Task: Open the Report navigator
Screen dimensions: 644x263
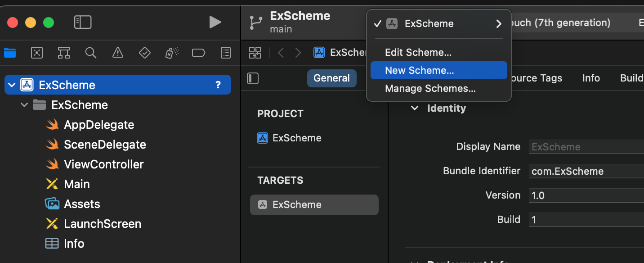Action: [x=226, y=53]
